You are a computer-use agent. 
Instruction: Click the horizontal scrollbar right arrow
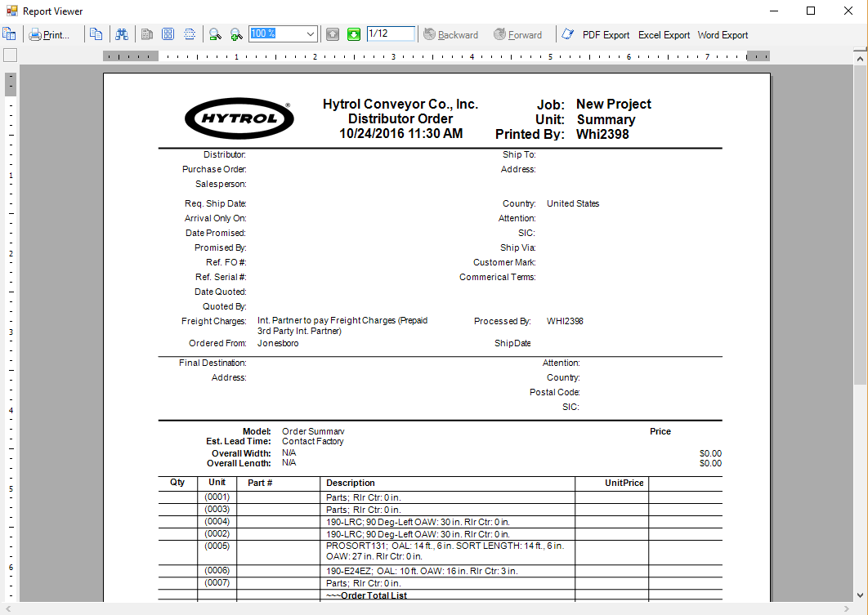tap(847, 609)
